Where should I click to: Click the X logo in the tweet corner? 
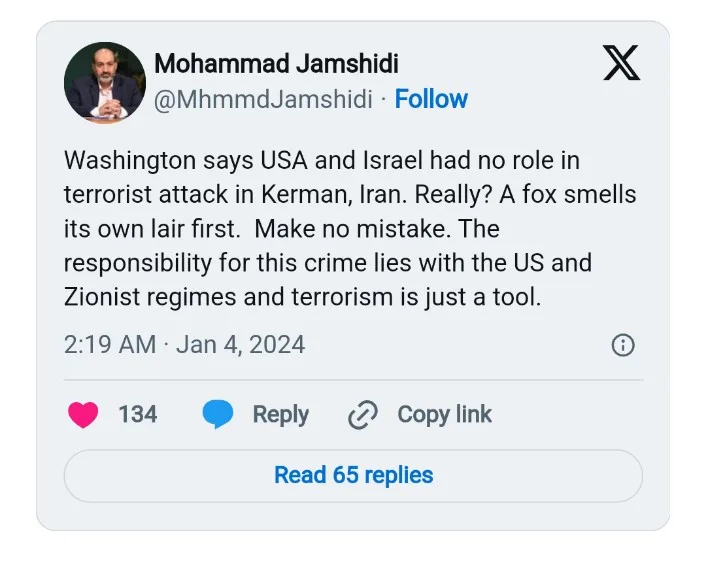(622, 63)
